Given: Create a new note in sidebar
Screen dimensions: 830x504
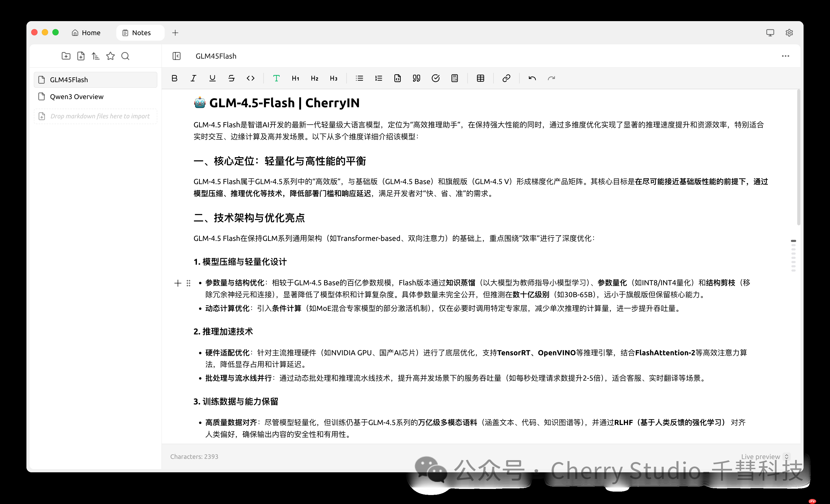Looking at the screenshot, I should [x=81, y=56].
